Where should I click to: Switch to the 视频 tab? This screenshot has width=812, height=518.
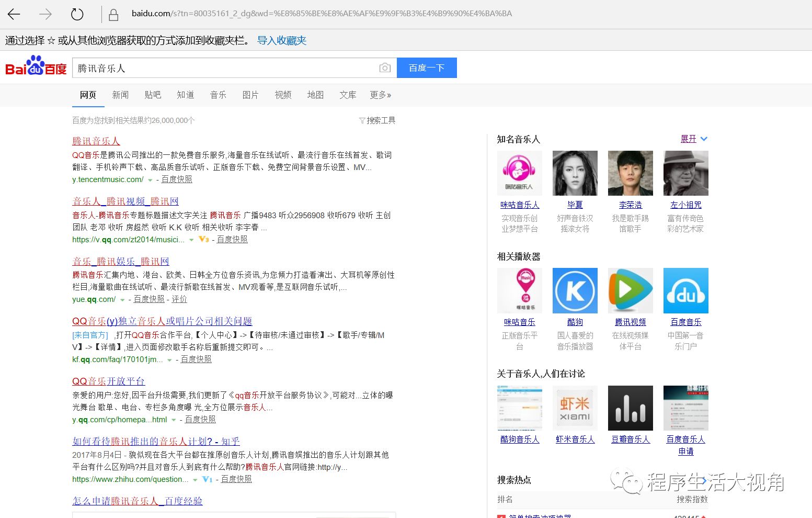(283, 95)
